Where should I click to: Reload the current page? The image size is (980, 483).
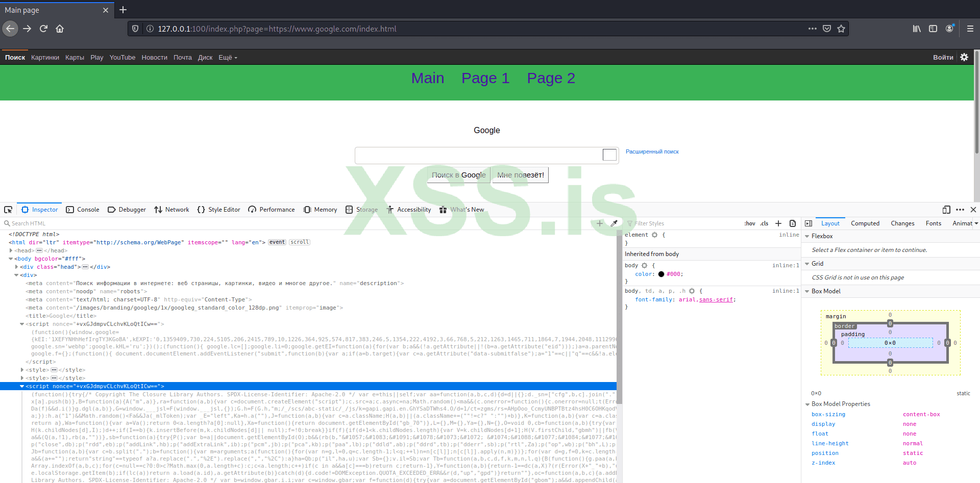pyautogui.click(x=43, y=29)
